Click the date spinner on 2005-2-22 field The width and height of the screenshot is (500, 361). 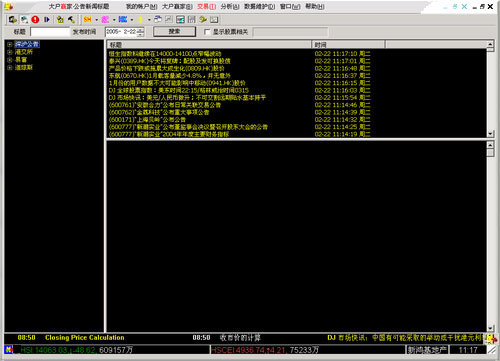tap(140, 32)
